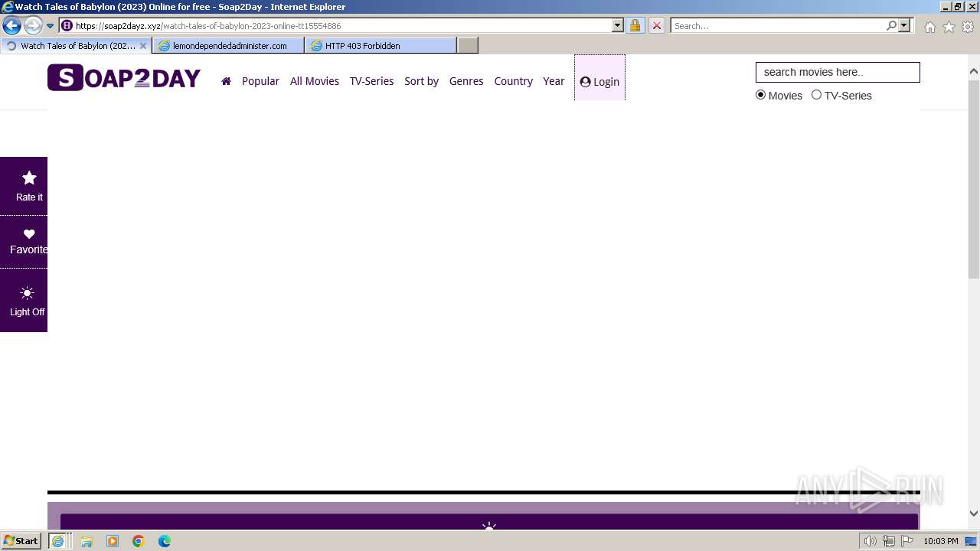Viewport: 980px width, 551px height.
Task: Add movie to Favorite with heart icon
Action: [x=29, y=234]
